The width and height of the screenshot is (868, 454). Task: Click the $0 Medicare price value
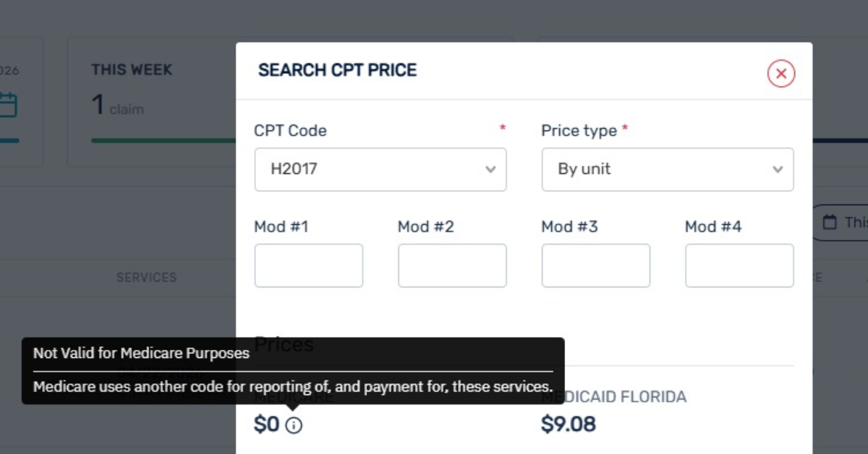click(267, 425)
